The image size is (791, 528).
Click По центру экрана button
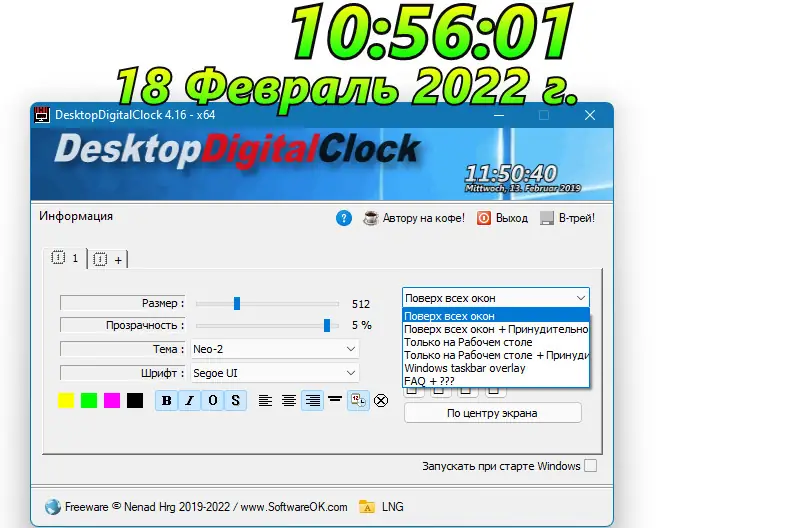coord(492,414)
